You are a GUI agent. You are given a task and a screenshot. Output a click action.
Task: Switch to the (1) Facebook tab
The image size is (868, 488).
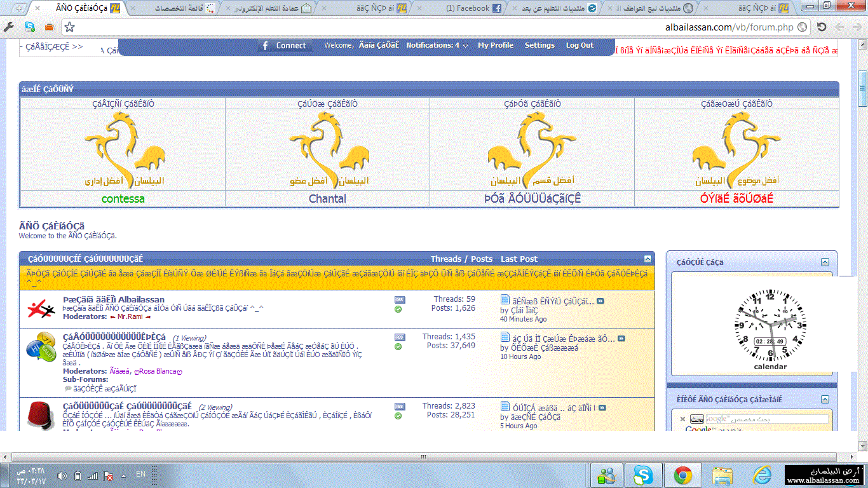pos(459,8)
